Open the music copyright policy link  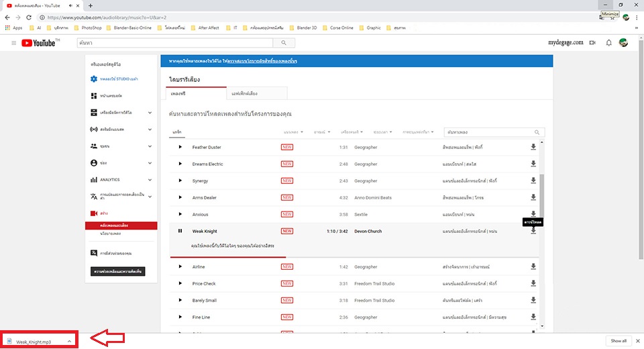pyautogui.click(x=262, y=61)
